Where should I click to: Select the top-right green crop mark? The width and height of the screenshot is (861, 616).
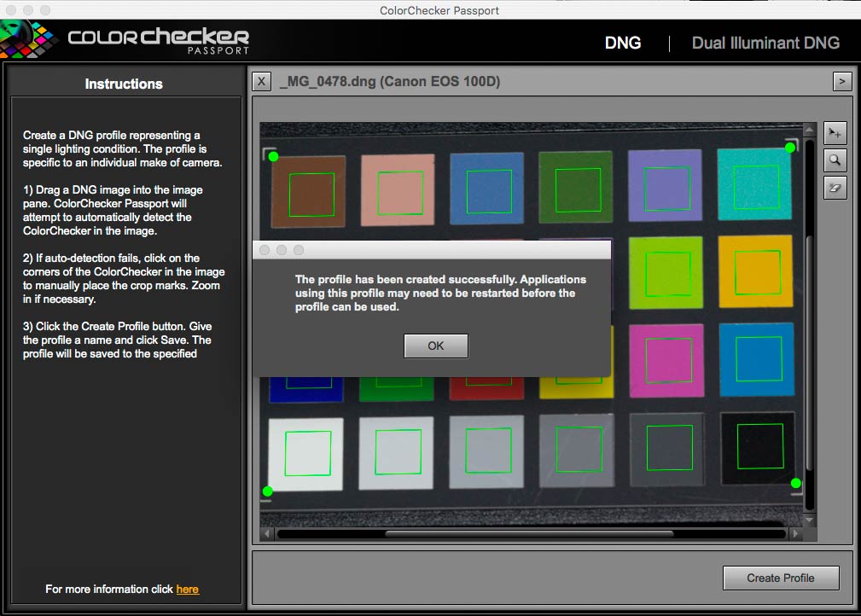[x=789, y=147]
